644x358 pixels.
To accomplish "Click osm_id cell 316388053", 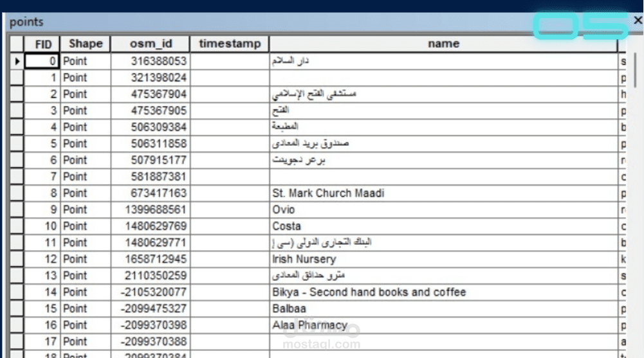I will pyautogui.click(x=151, y=61).
